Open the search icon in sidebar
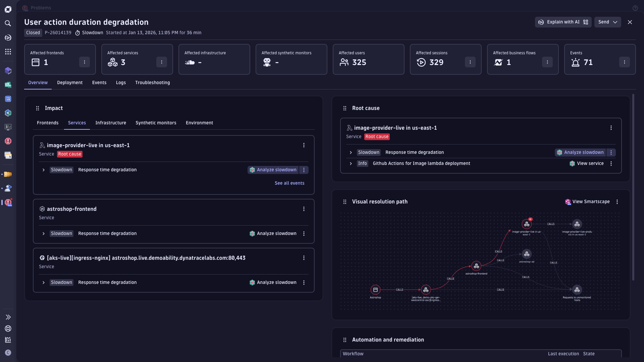 pyautogui.click(x=8, y=23)
